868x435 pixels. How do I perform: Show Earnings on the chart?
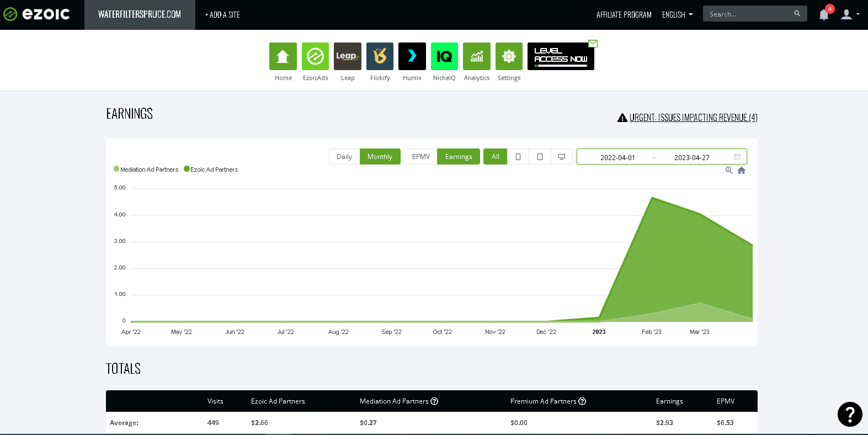click(x=459, y=157)
